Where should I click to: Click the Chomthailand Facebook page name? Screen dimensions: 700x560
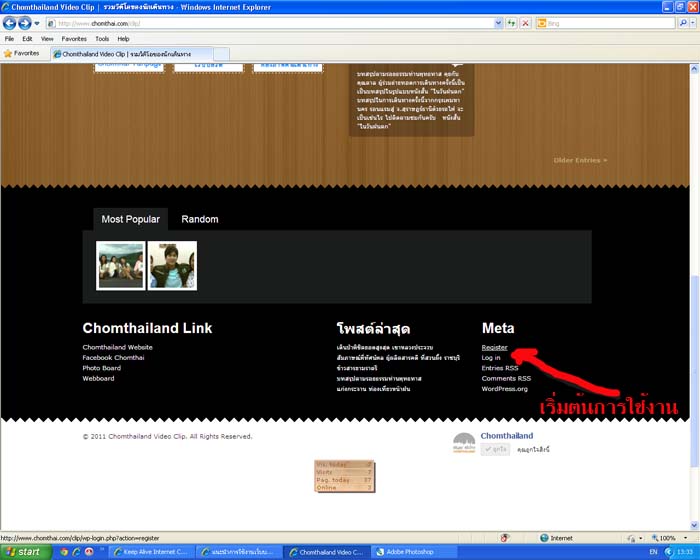[x=507, y=435]
